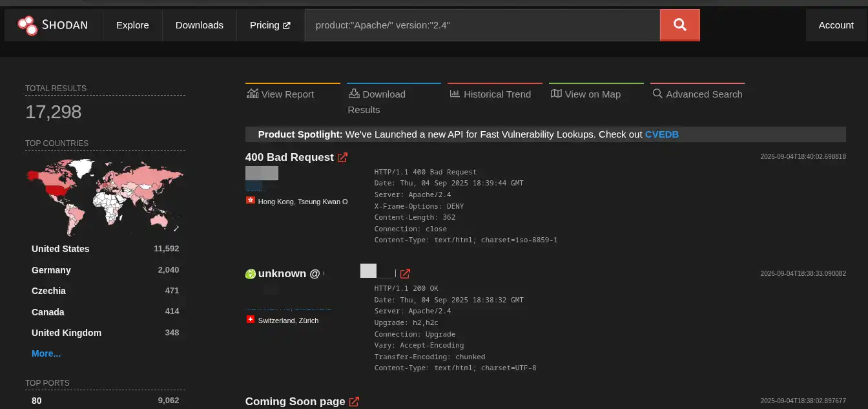Filter results by Czechia

[x=48, y=291]
